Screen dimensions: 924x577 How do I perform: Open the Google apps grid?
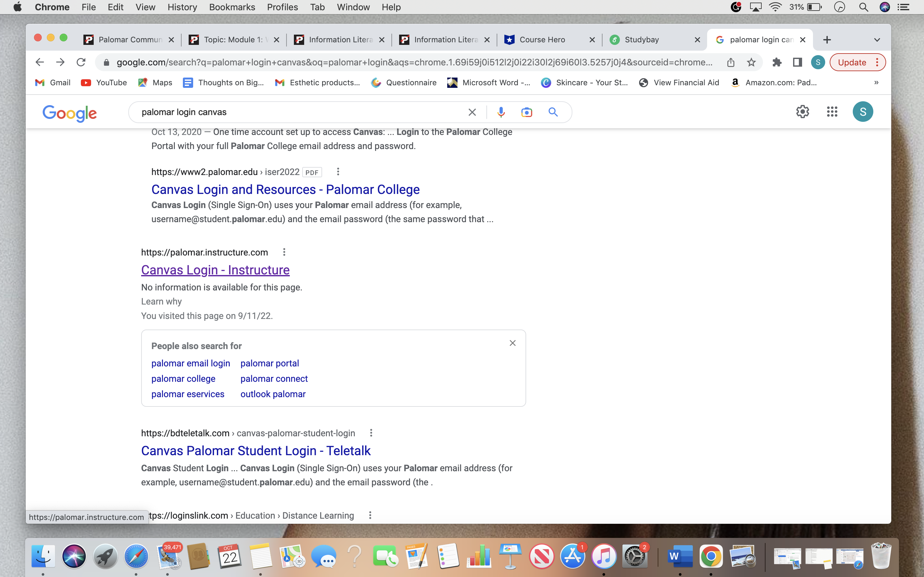pos(832,112)
